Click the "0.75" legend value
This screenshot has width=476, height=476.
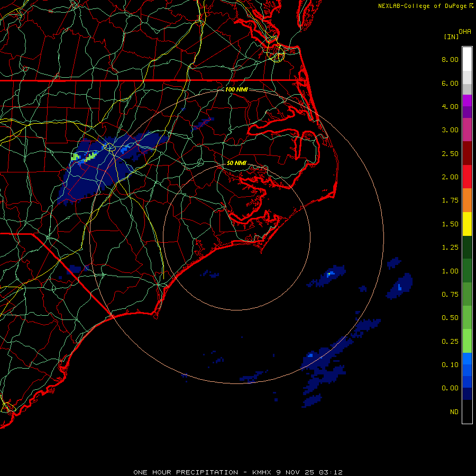click(x=450, y=295)
